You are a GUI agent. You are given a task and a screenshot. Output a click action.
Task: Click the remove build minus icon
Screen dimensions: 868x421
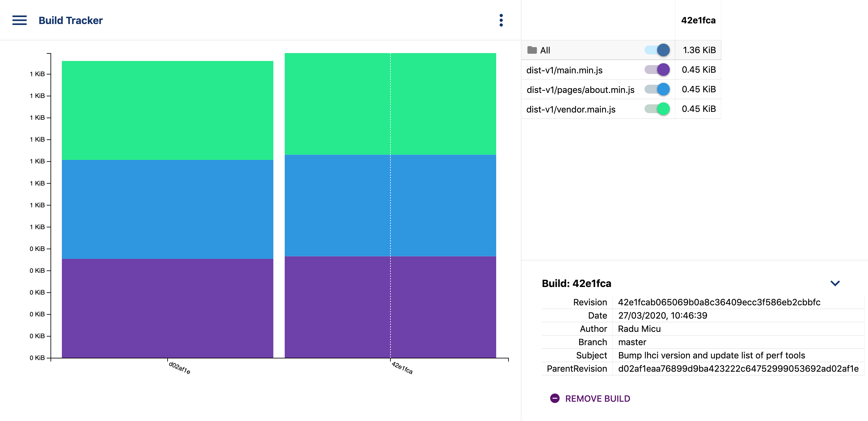tap(555, 398)
